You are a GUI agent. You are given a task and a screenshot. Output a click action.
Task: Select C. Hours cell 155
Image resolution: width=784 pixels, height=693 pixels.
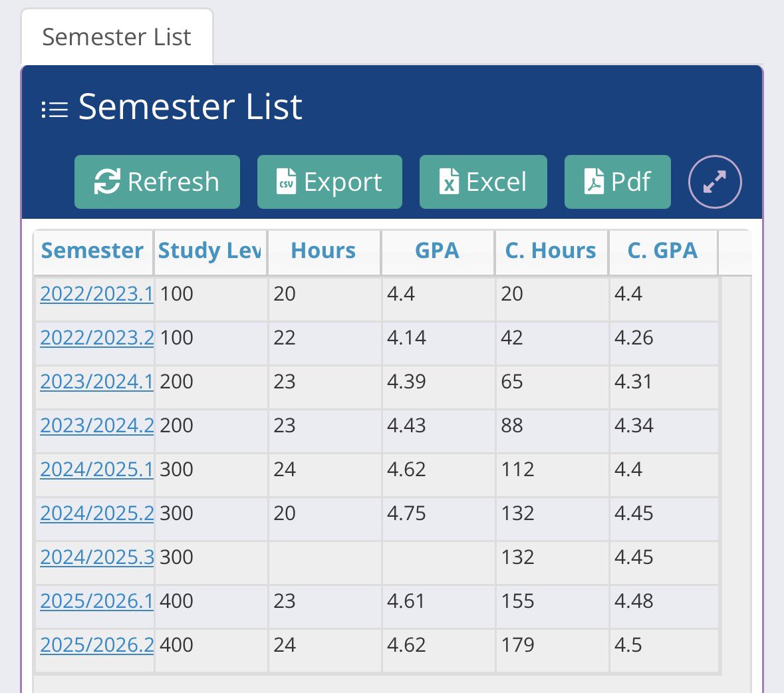coord(553,607)
